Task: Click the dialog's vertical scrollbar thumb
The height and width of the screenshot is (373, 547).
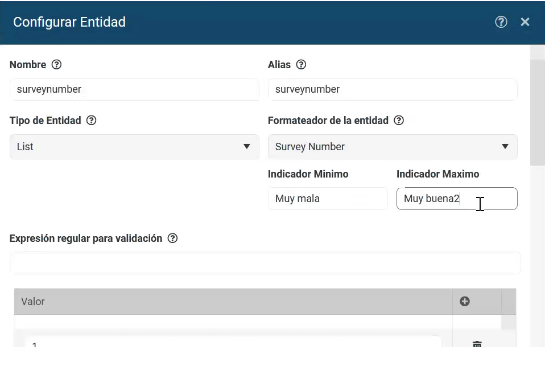Action: click(537, 112)
